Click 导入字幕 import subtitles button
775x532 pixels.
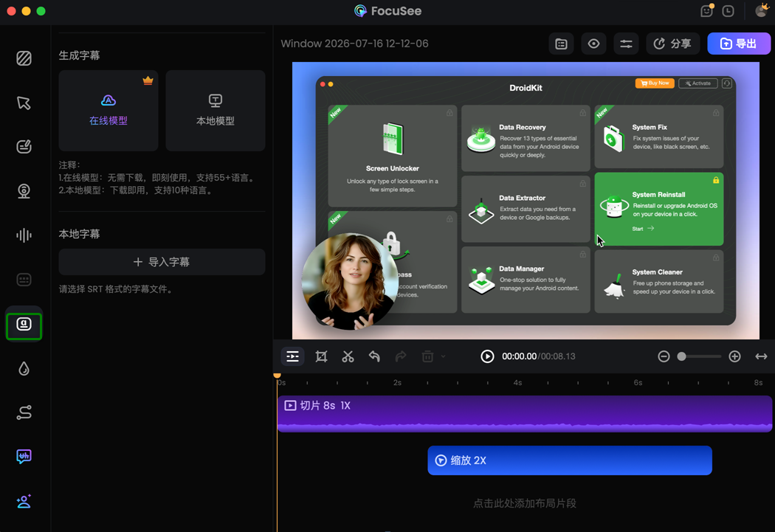tap(162, 262)
